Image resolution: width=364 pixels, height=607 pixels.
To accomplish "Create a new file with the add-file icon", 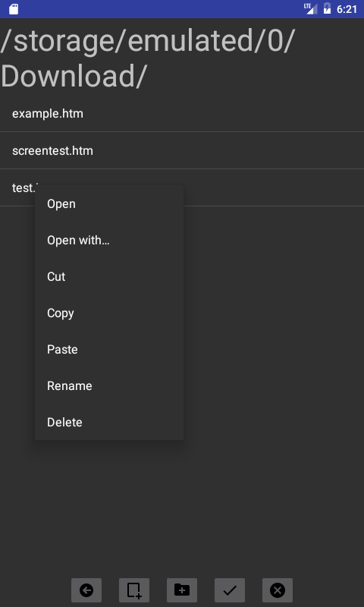I will coord(134,590).
